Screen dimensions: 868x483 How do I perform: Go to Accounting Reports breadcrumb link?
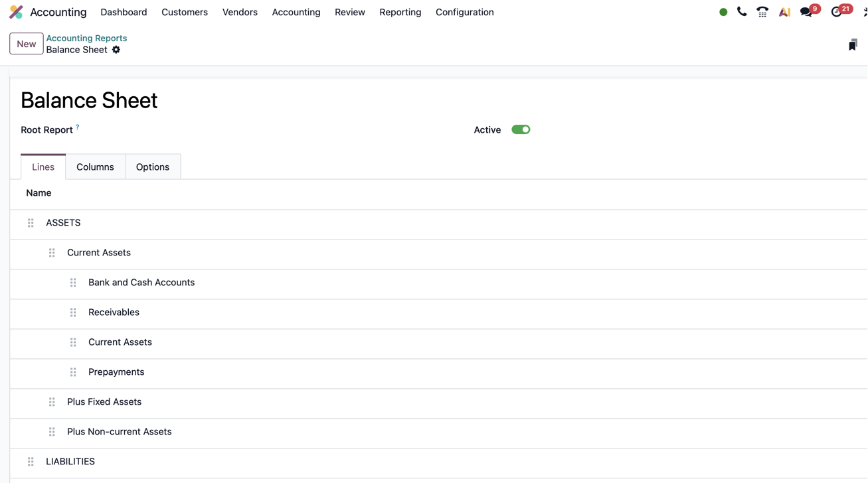[x=86, y=38]
